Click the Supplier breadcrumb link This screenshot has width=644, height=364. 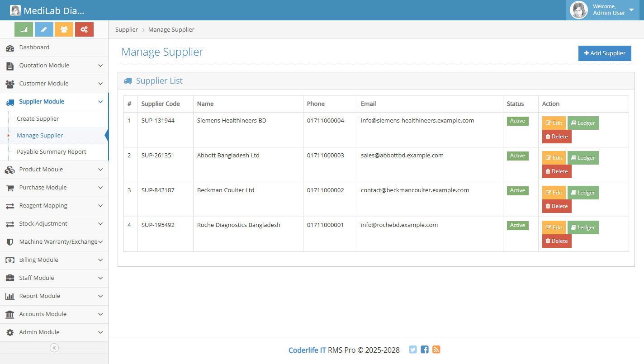[x=127, y=30]
